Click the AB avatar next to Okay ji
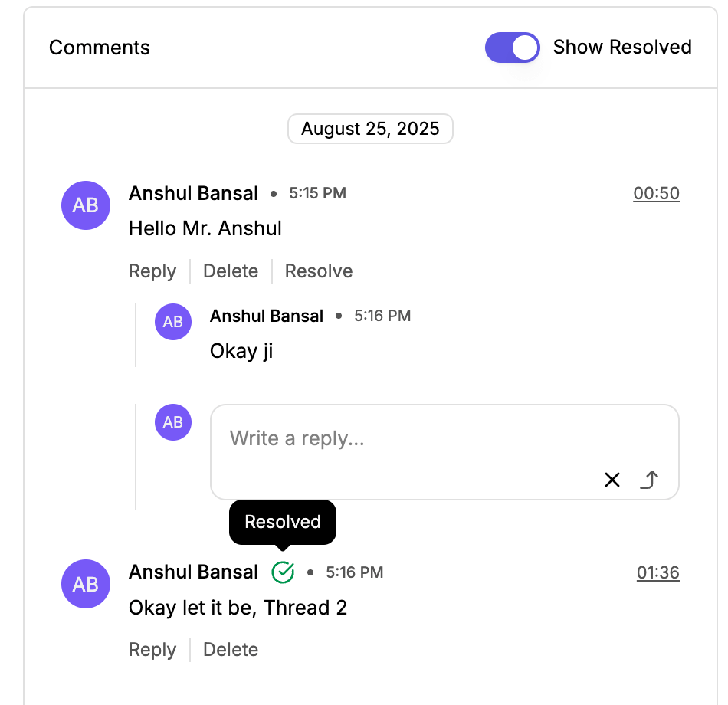The image size is (728, 705). [x=173, y=322]
